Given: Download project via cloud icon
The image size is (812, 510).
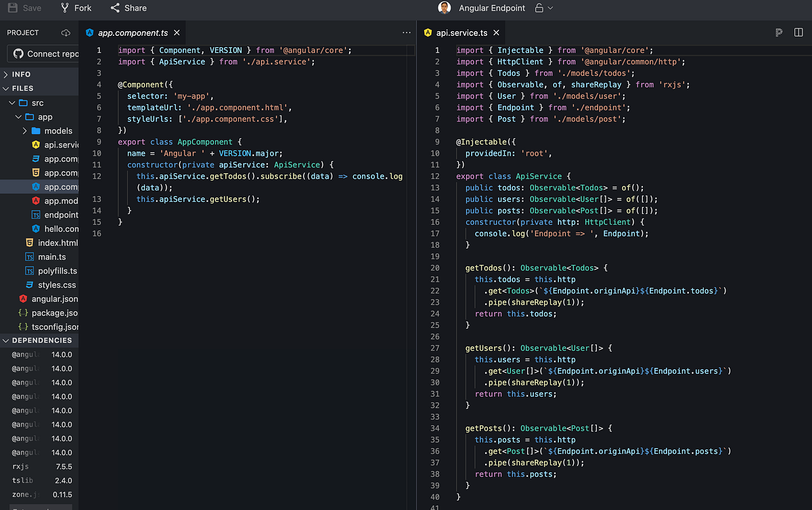Looking at the screenshot, I should 66,33.
